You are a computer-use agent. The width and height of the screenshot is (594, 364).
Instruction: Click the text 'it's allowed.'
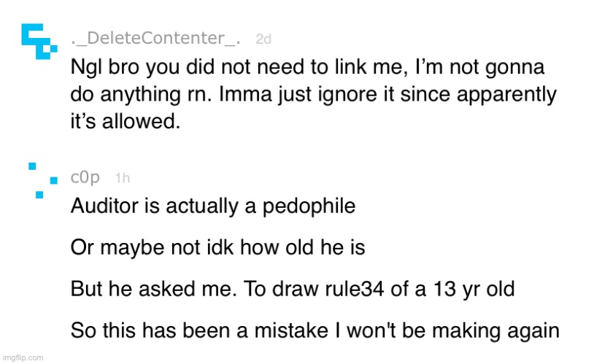(x=126, y=122)
